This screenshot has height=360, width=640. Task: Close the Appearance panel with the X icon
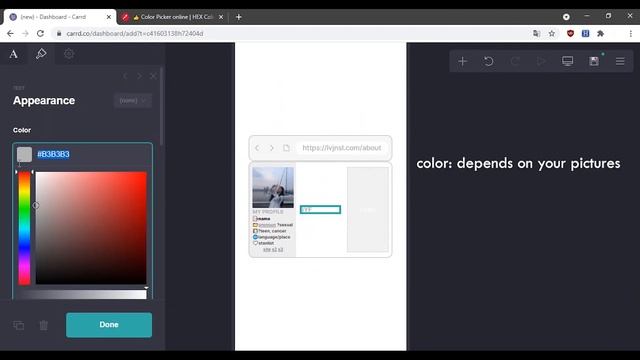153,76
